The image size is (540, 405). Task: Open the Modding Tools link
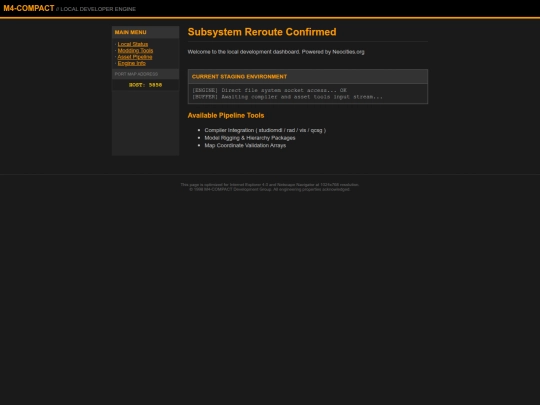135,50
